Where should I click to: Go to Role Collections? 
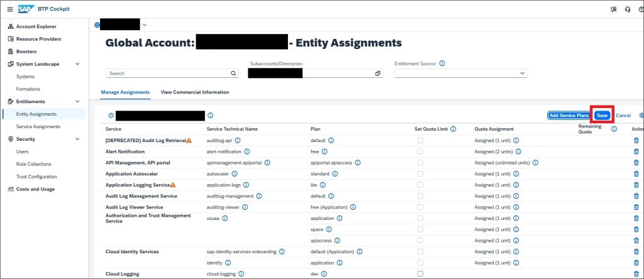click(x=34, y=164)
